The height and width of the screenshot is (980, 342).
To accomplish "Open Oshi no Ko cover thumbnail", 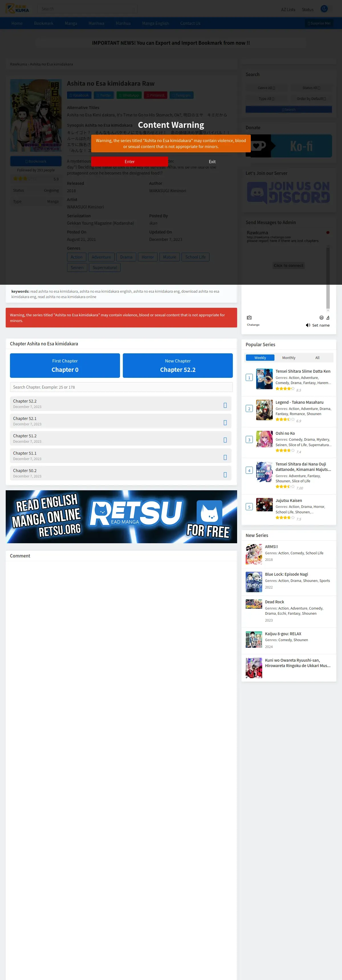I will (x=264, y=439).
